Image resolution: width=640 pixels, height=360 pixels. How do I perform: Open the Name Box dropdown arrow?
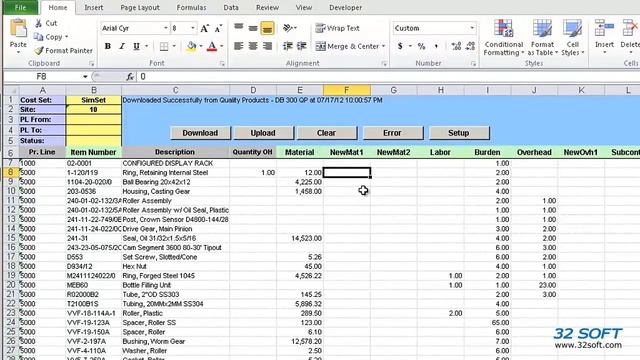[85, 76]
